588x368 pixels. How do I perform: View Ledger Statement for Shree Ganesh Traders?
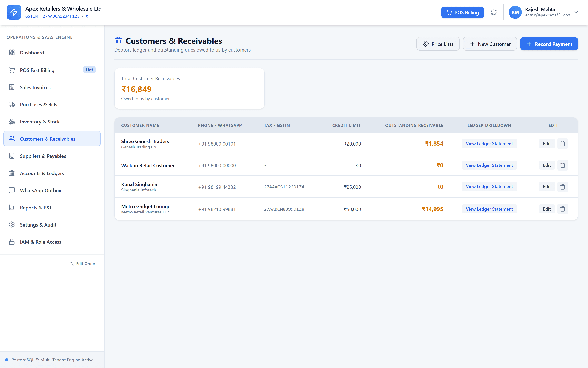(x=489, y=144)
